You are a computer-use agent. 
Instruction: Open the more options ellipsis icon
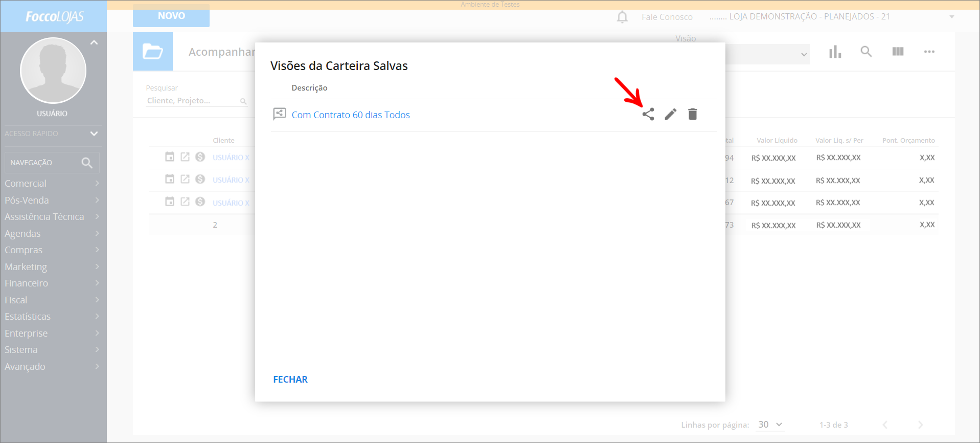tap(929, 52)
